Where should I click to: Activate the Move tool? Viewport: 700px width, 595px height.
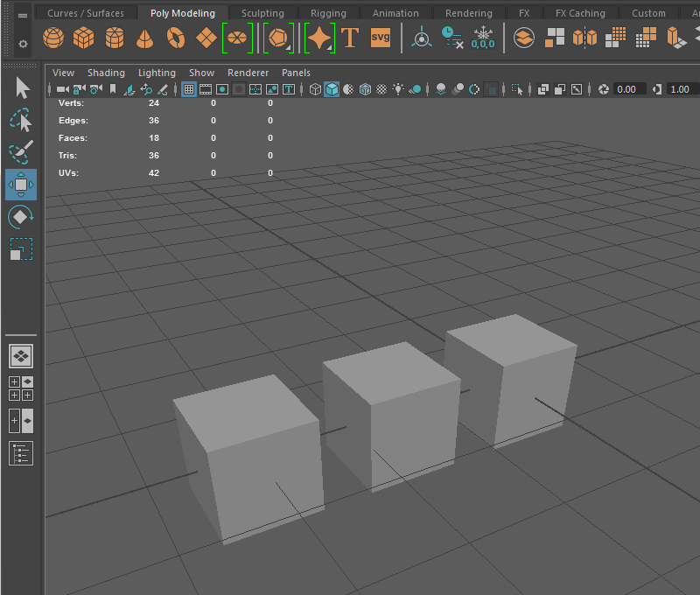click(x=21, y=185)
